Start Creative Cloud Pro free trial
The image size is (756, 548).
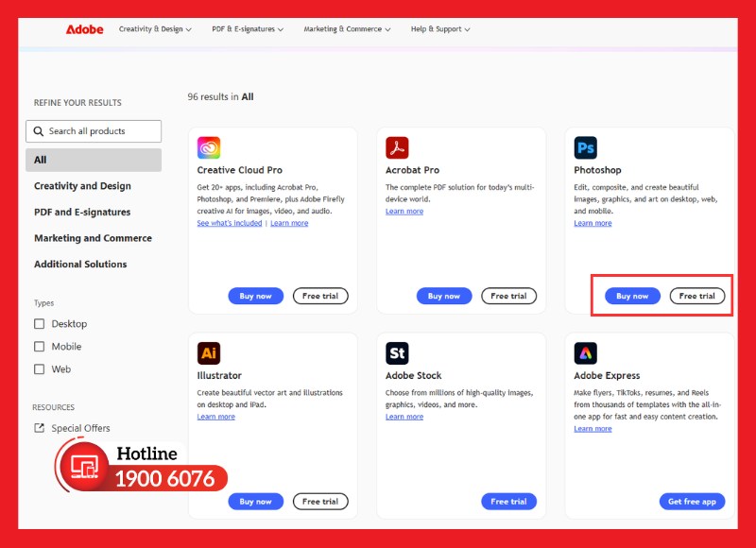point(320,296)
